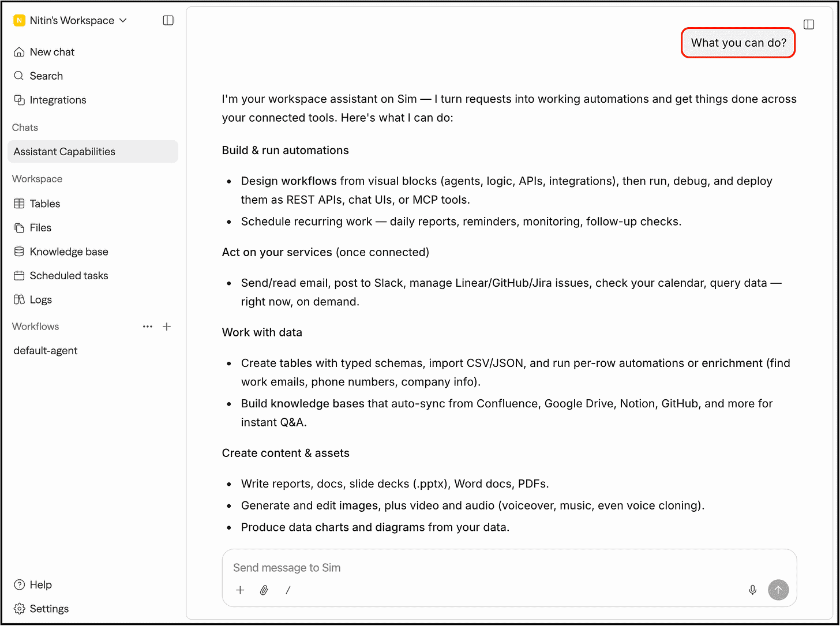The width and height of the screenshot is (840, 626).
Task: Click the New chat home icon
Action: [x=19, y=52]
